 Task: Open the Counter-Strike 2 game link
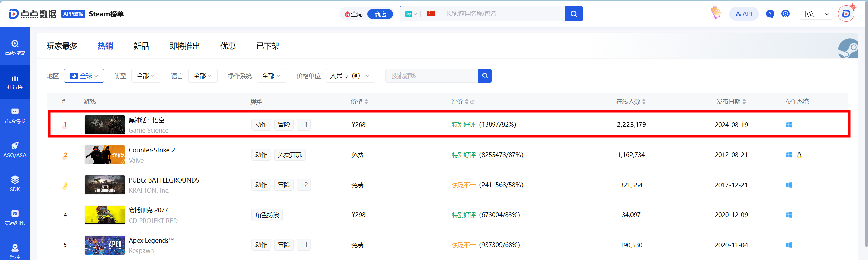[x=151, y=150]
